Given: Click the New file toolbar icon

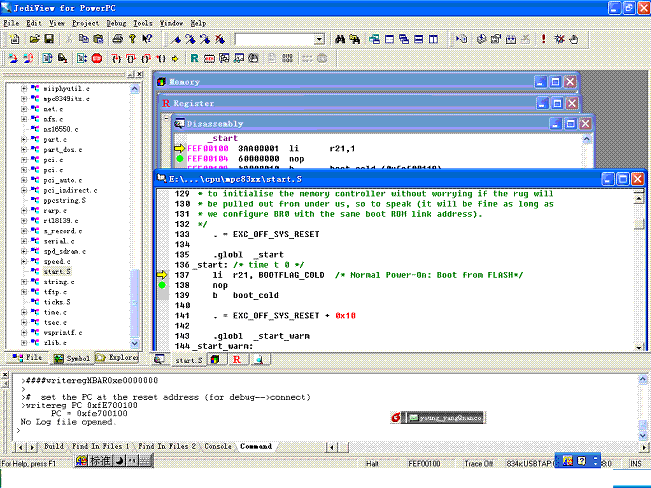Looking at the screenshot, I should 15,39.
